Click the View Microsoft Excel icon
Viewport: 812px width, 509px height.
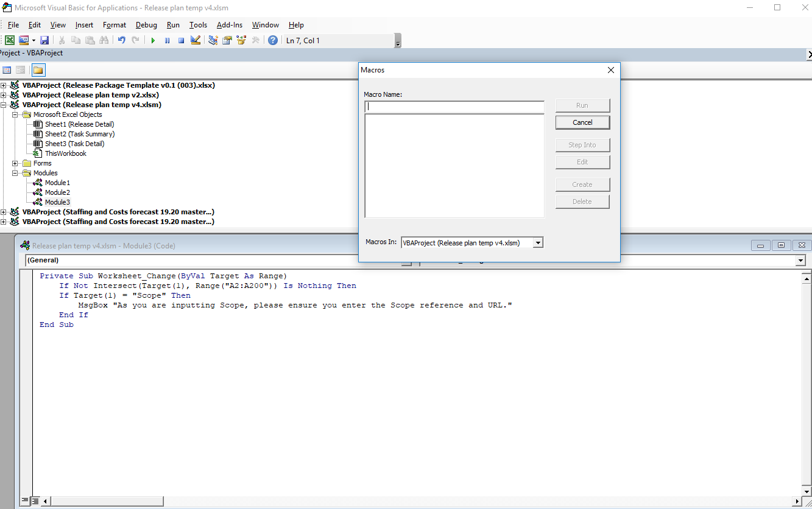(x=10, y=40)
